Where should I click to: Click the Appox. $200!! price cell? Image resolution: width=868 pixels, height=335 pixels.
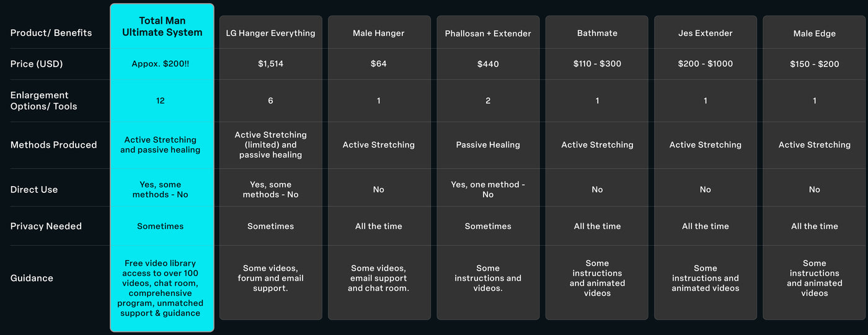pos(161,64)
